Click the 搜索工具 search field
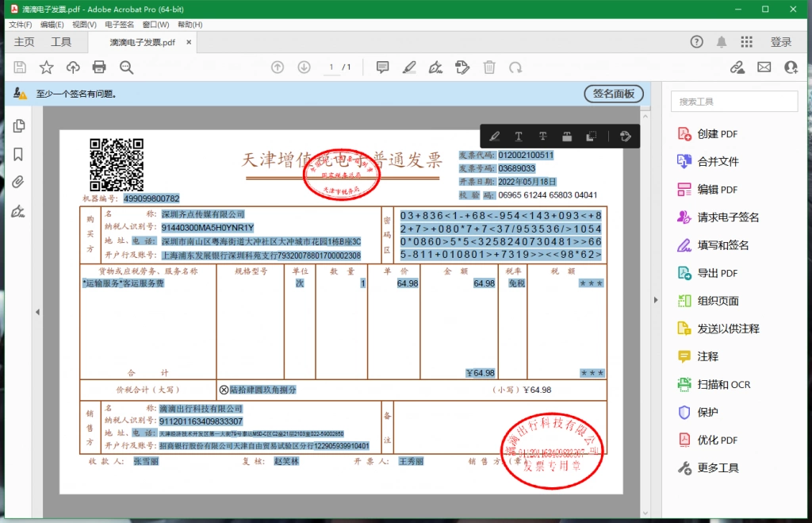The width and height of the screenshot is (812, 523). coord(734,102)
